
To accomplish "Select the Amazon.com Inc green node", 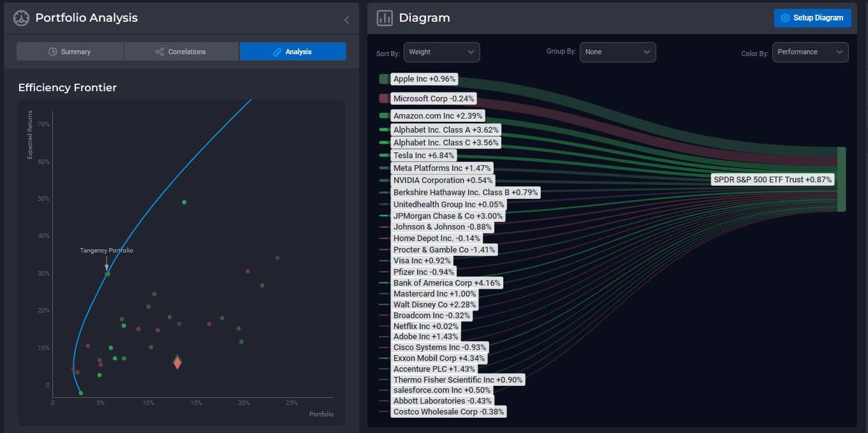I will (383, 115).
